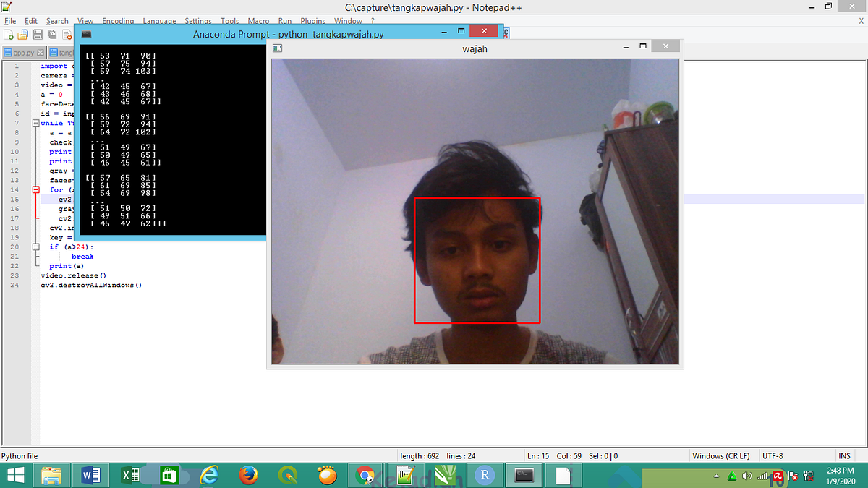Create a new file using the New toolbar icon

9,35
